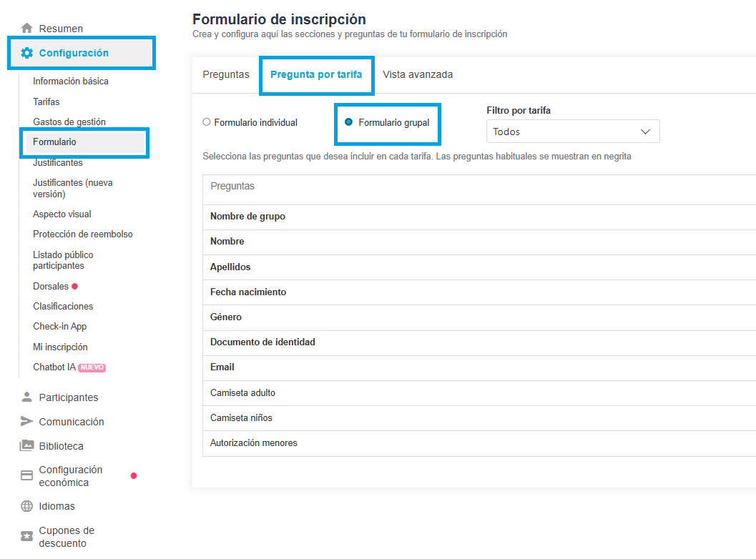
Task: Switch to the Preguntas tab
Action: click(x=226, y=74)
